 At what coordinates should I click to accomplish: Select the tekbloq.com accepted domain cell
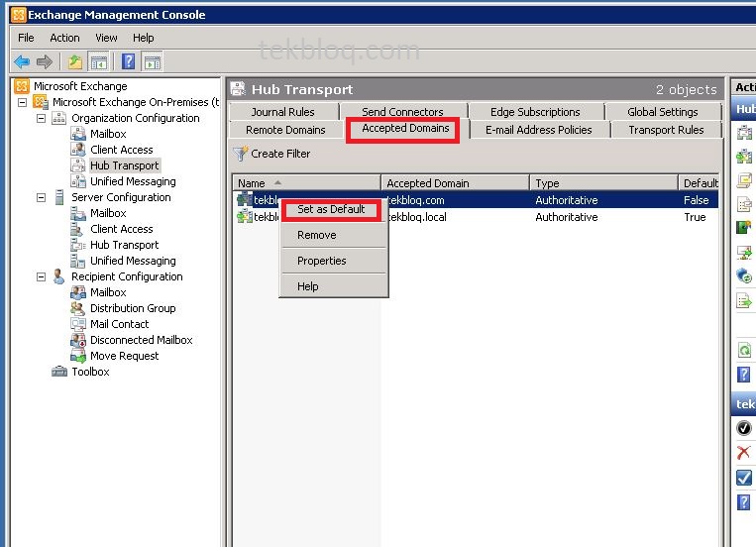point(416,200)
